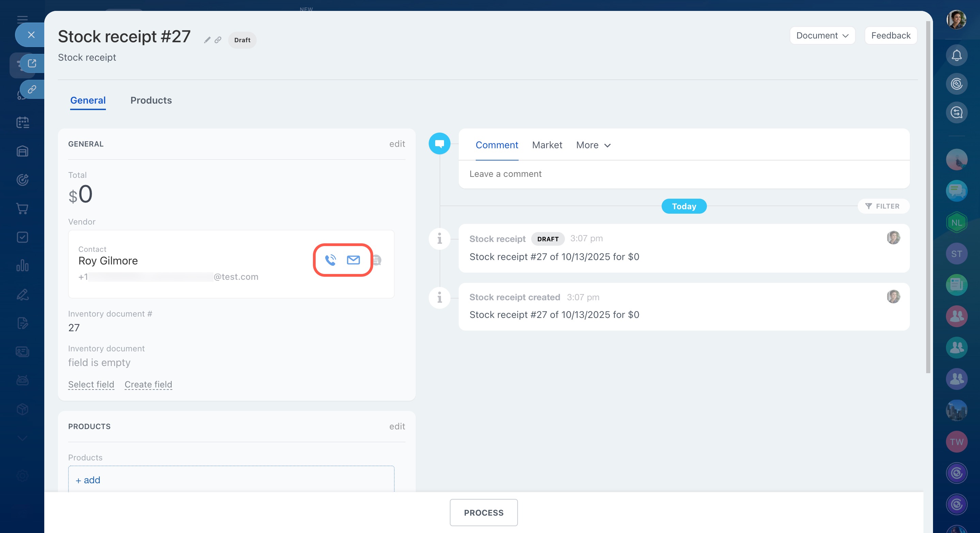Click the Create field link

click(x=148, y=384)
